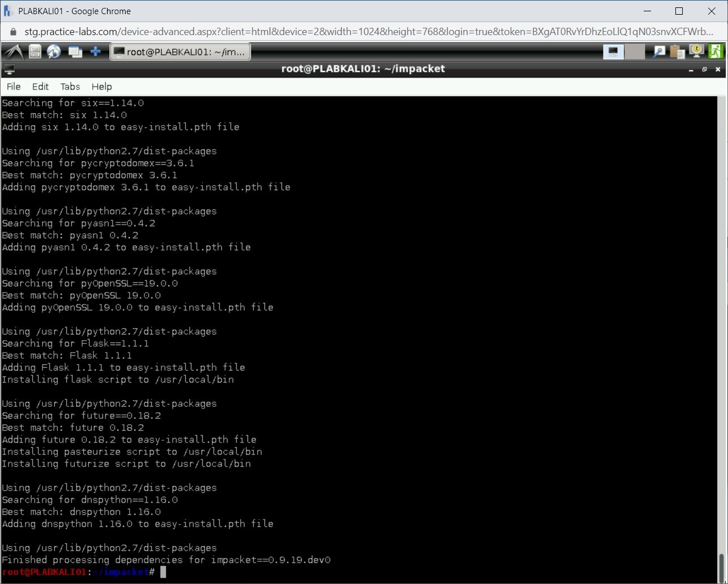Open the Kali applications menu icon
The height and width of the screenshot is (584, 728).
point(14,52)
